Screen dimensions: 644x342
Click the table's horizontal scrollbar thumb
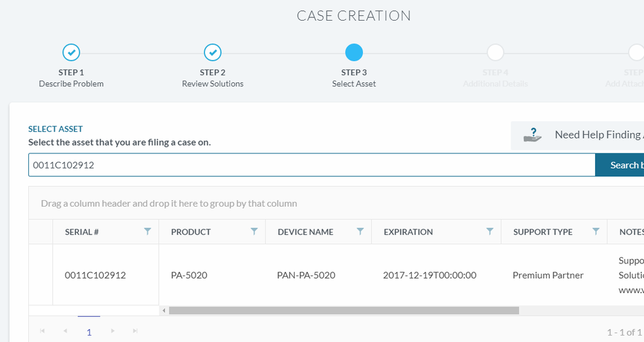click(344, 310)
